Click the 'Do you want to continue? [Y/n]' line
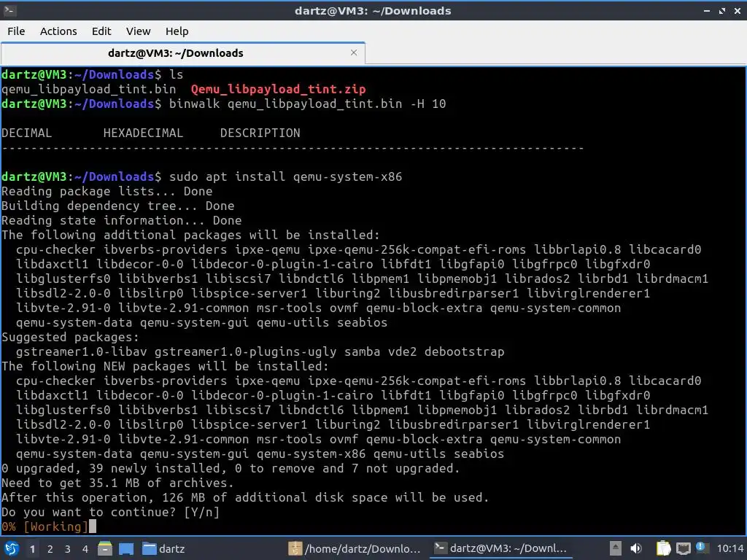 click(111, 513)
